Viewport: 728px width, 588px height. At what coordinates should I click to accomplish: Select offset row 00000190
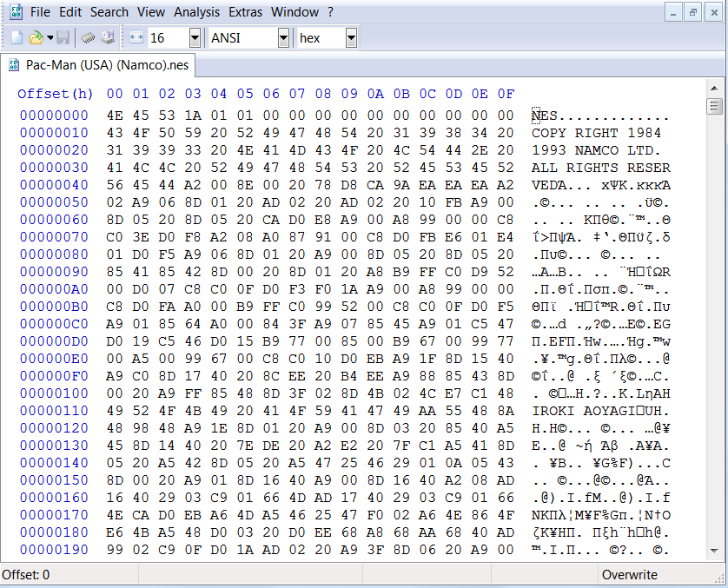[54, 550]
